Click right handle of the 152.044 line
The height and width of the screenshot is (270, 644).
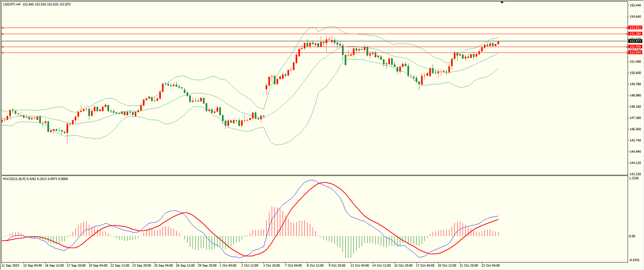[627, 52]
